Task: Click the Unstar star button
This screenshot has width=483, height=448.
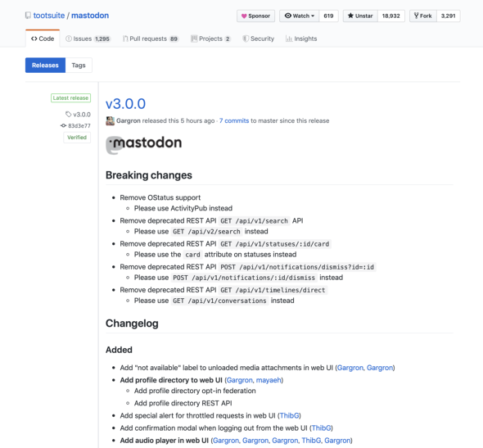Action: 360,16
